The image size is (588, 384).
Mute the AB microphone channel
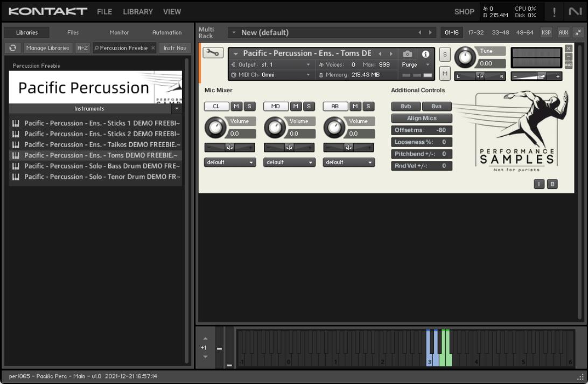(355, 107)
